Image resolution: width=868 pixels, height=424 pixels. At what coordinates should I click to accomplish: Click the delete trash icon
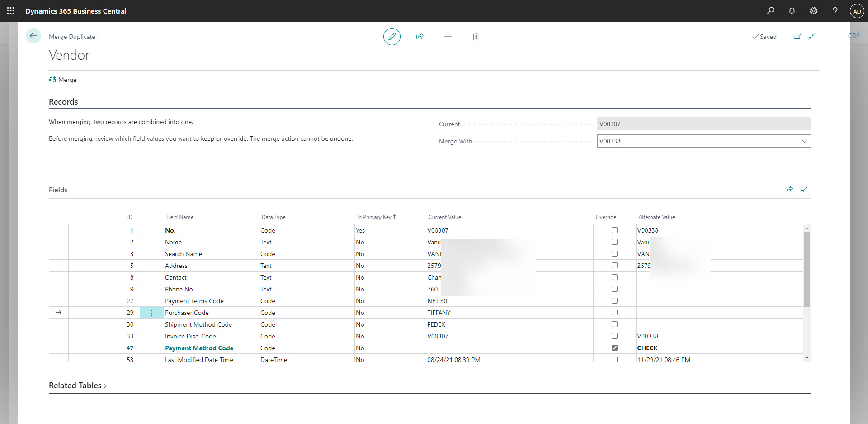[x=476, y=37]
